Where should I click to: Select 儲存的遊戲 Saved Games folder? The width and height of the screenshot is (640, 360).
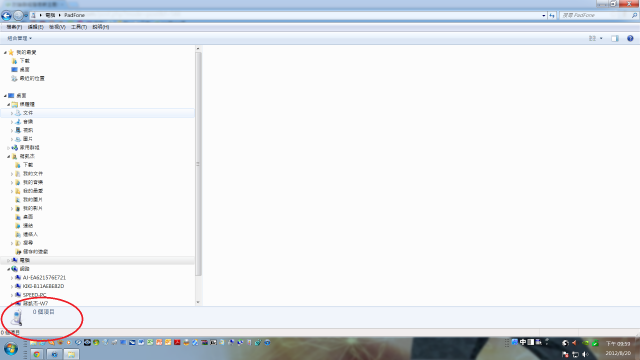tap(35, 252)
